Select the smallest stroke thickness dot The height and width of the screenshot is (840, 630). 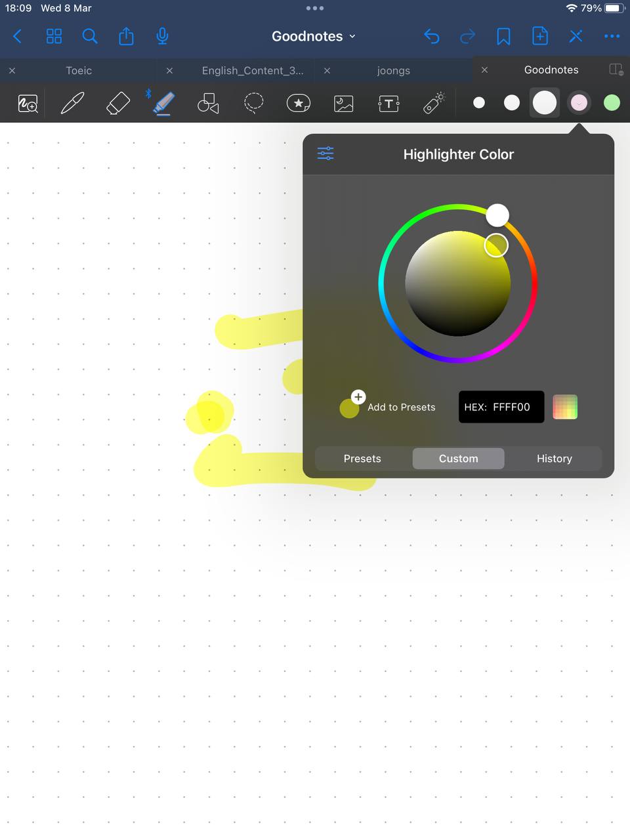coord(479,102)
